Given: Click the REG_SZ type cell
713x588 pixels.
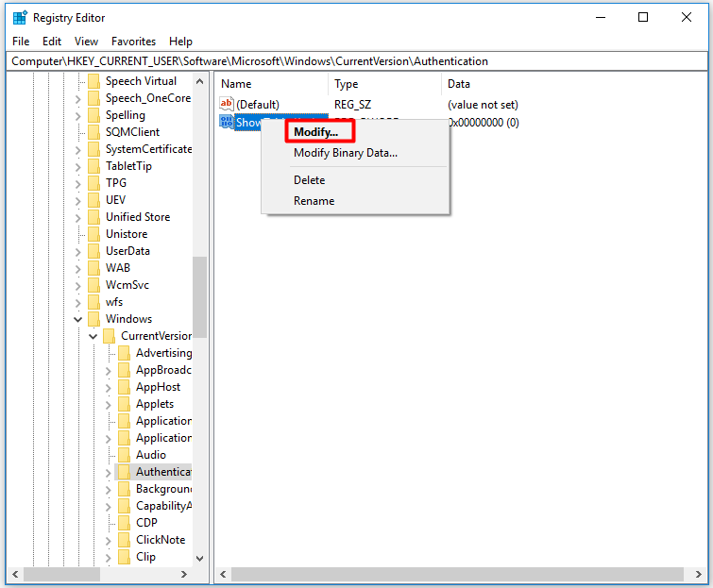Looking at the screenshot, I should pyautogui.click(x=353, y=105).
